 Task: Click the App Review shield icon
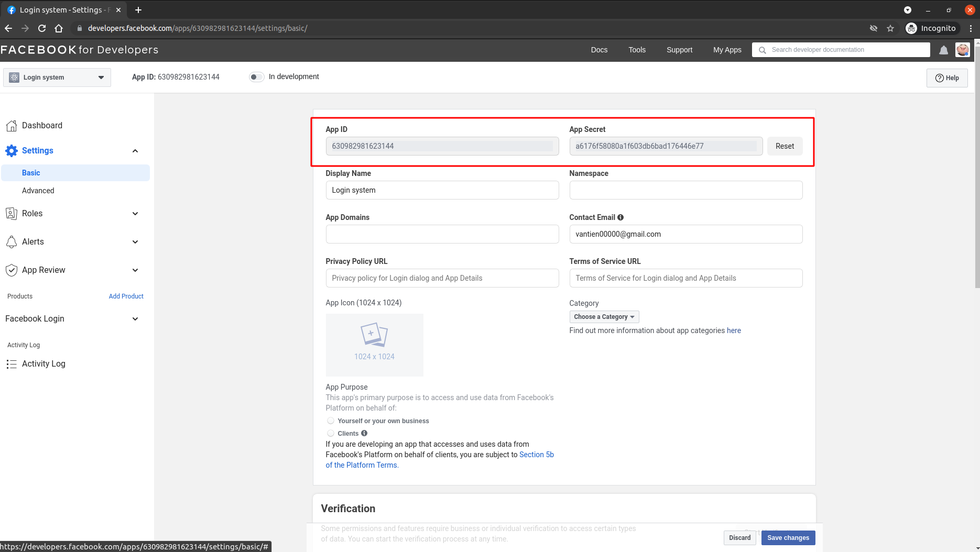tap(12, 270)
